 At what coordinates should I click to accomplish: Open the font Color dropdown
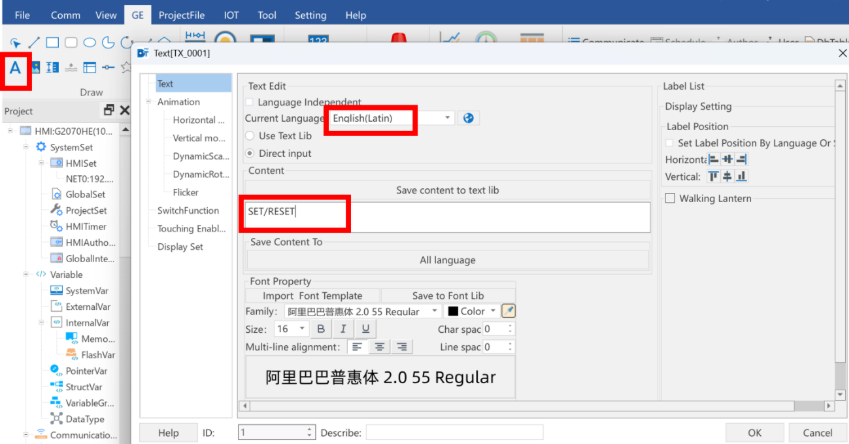click(493, 311)
